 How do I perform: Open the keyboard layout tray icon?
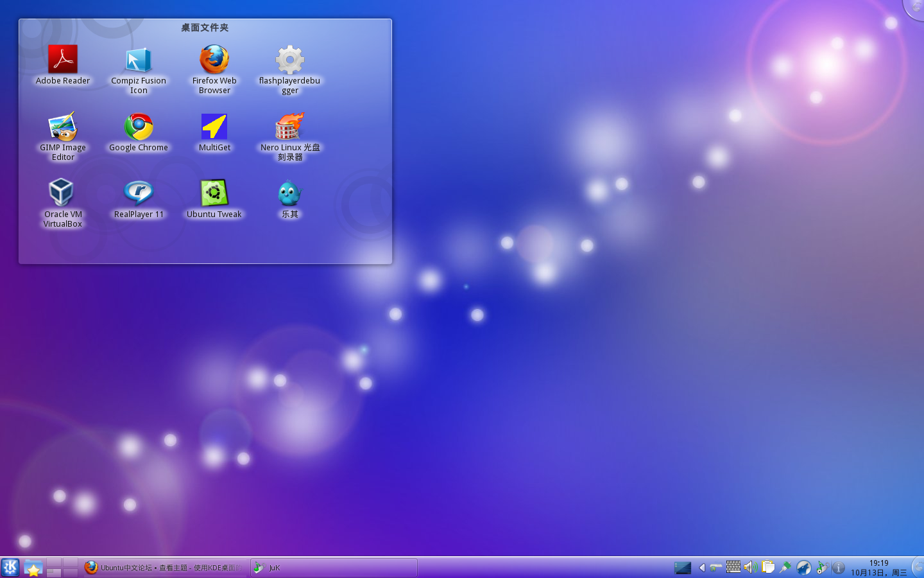[x=733, y=568]
